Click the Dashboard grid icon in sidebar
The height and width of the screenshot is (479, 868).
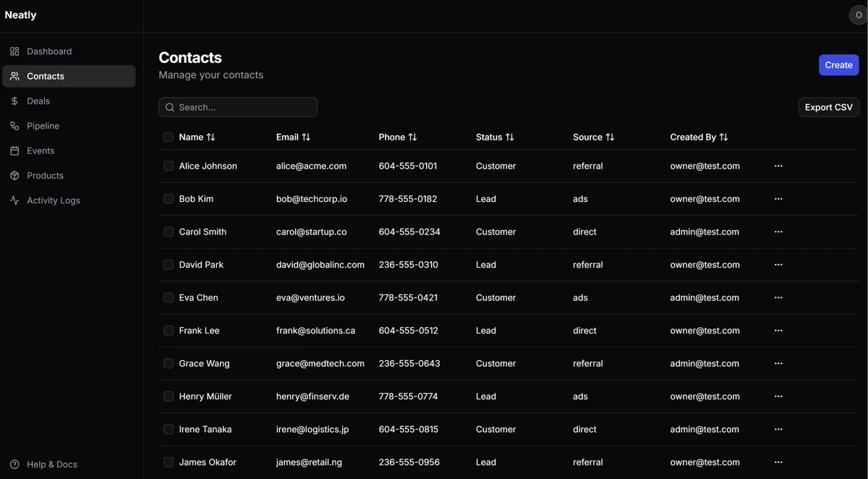click(14, 51)
